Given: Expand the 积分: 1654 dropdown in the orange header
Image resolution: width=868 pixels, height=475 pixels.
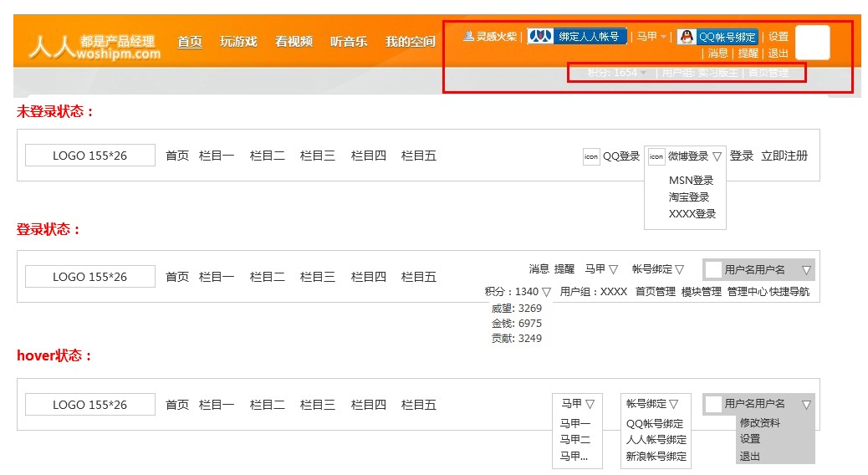Looking at the screenshot, I should (616, 73).
